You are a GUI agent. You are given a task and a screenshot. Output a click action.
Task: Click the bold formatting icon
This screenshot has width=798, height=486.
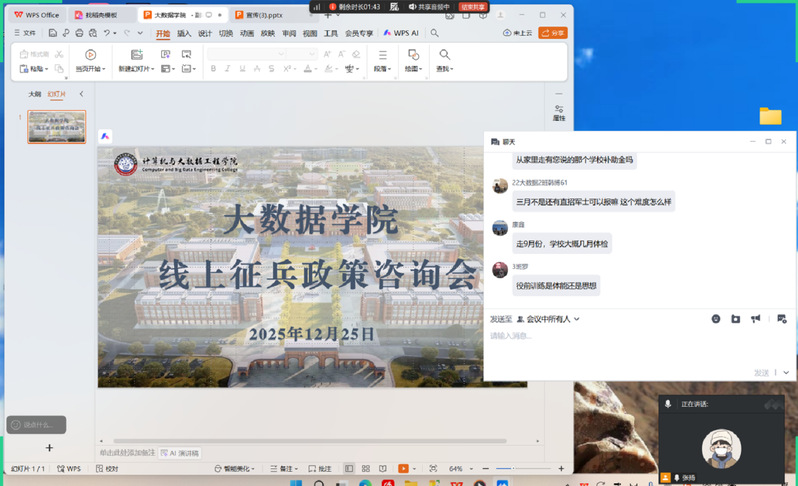pyautogui.click(x=213, y=69)
